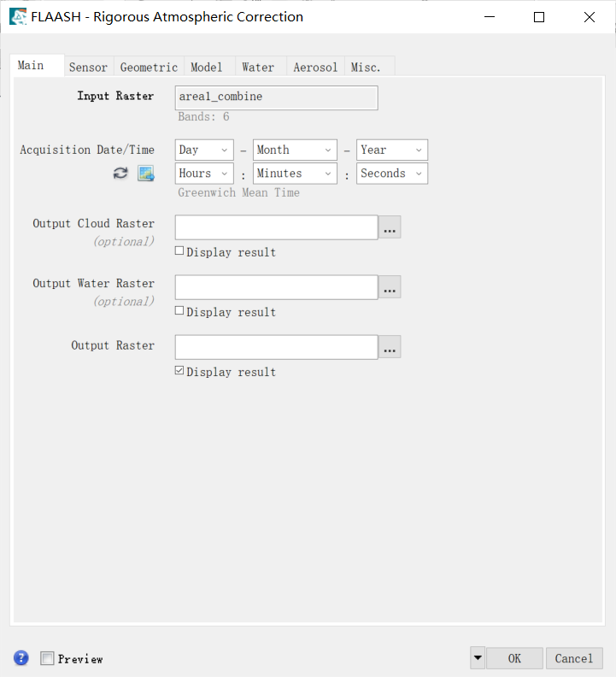616x677 pixels.
Task: Click the refresh acquisition time icon
Action: (x=120, y=174)
